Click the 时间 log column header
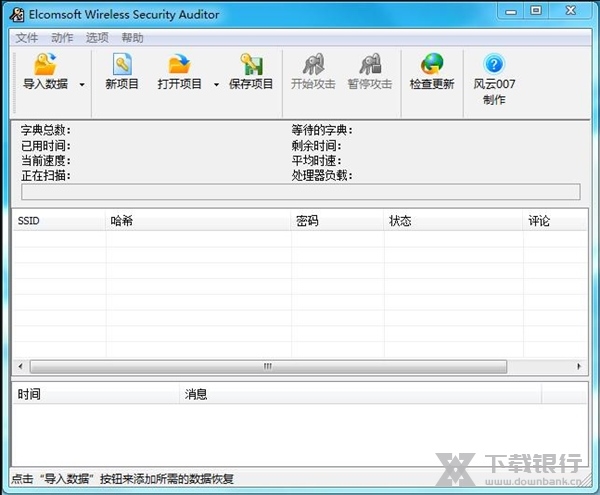This screenshot has height=495, width=600. pyautogui.click(x=96, y=394)
